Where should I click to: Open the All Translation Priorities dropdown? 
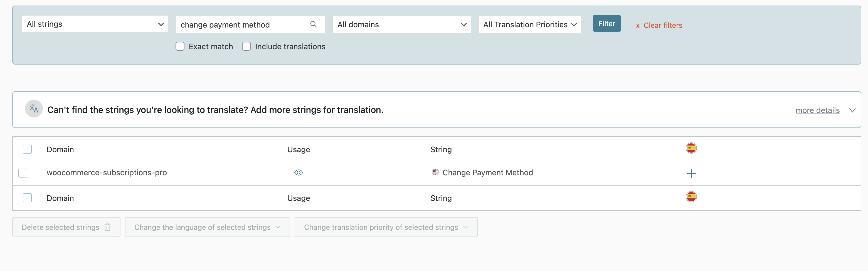tap(530, 24)
